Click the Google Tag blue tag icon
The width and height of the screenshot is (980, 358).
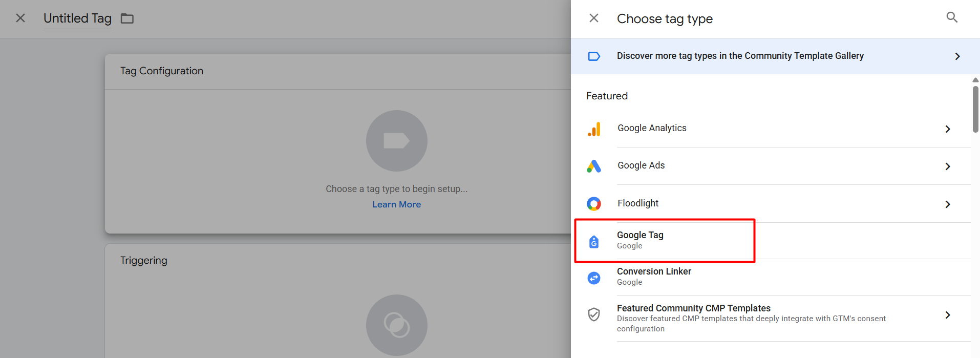(x=594, y=242)
